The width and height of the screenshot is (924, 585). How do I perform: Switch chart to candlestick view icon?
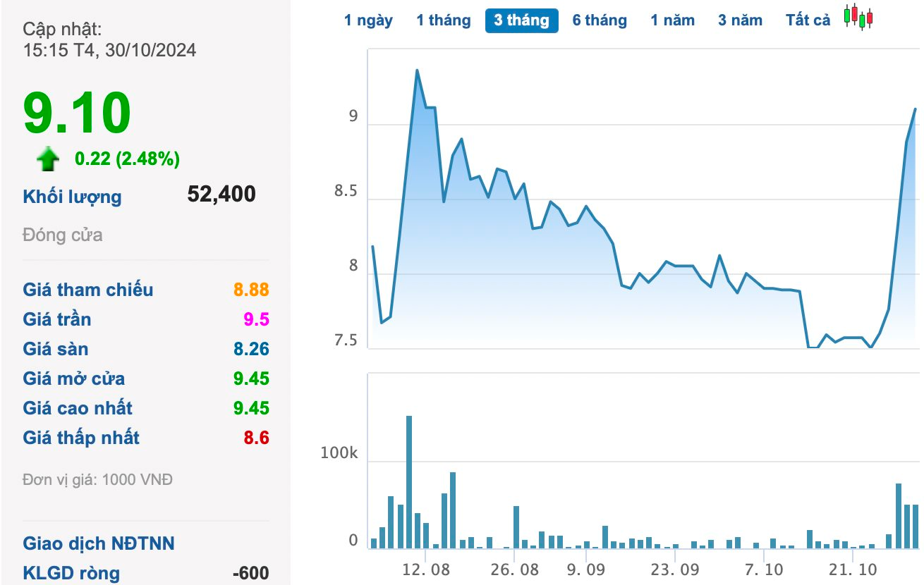(x=858, y=17)
